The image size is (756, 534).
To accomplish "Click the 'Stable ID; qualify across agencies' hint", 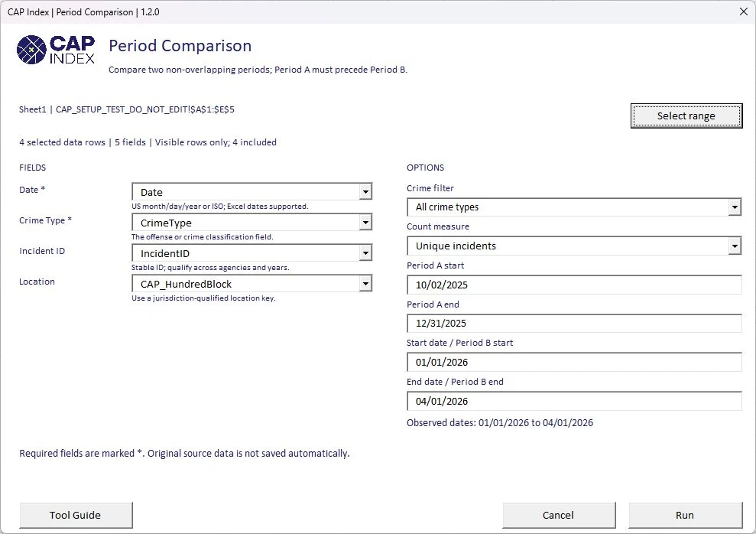I will (210, 268).
